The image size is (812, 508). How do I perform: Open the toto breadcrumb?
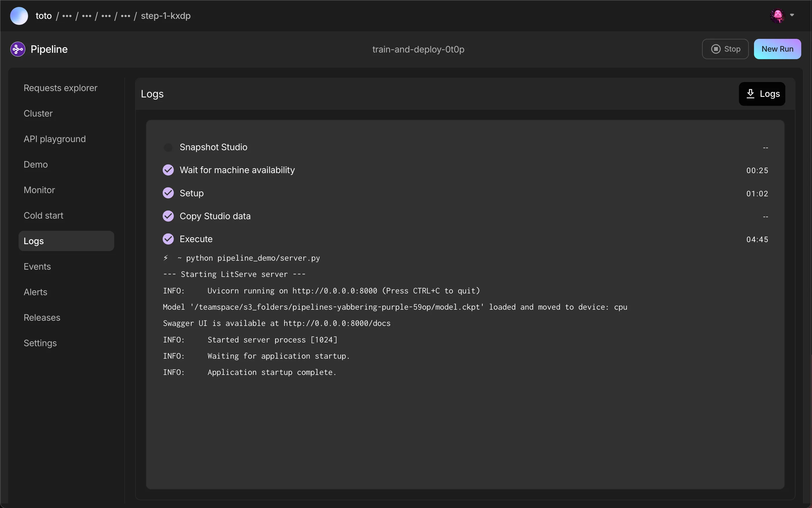pos(44,16)
